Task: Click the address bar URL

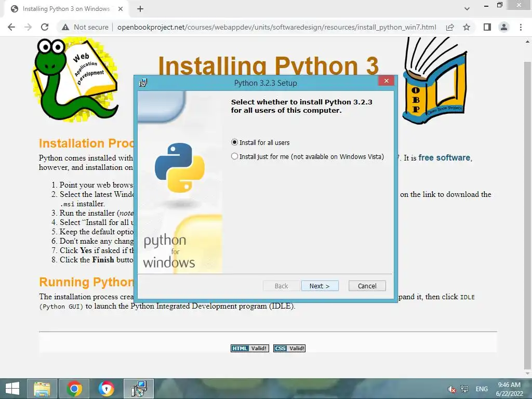Action: (276, 27)
